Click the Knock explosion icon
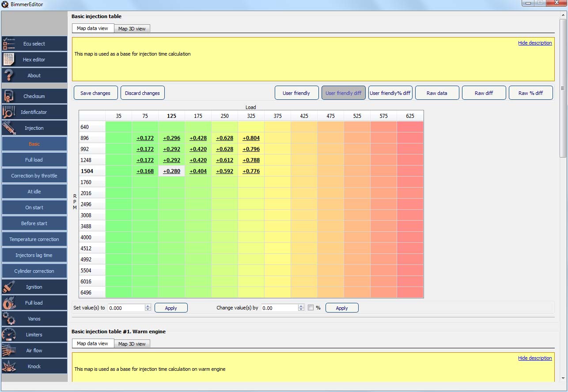The width and height of the screenshot is (568, 392). [x=9, y=366]
